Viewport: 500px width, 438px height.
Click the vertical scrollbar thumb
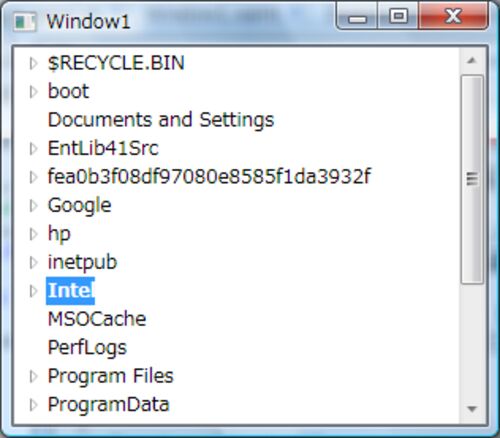point(472,179)
